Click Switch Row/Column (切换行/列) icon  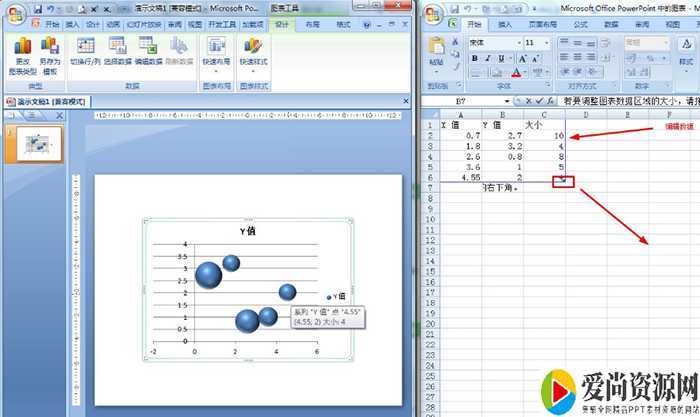tap(85, 46)
